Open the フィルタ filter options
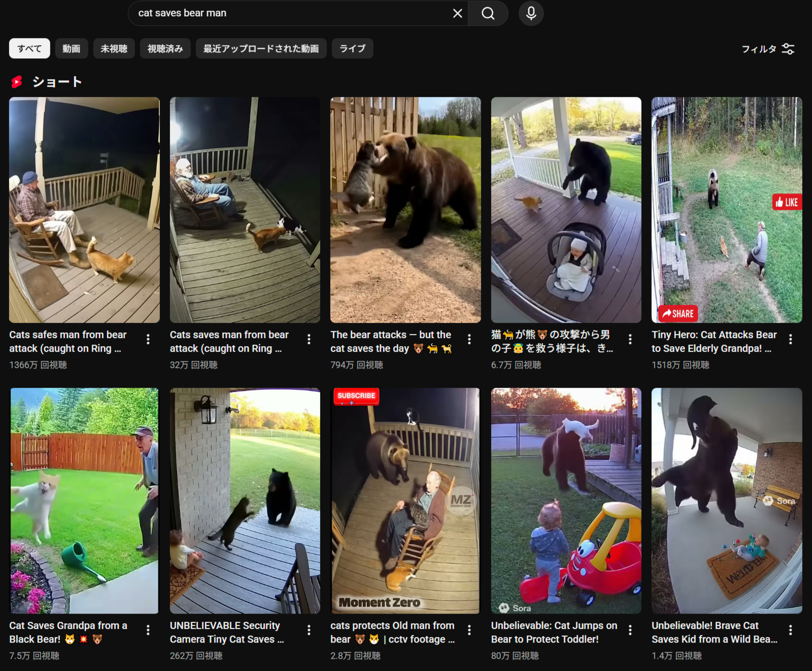The width and height of the screenshot is (812, 671). click(x=767, y=49)
